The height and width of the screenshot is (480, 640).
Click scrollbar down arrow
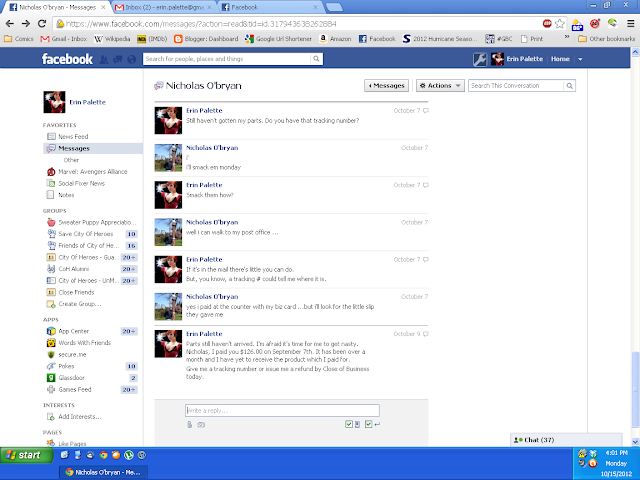pos(636,442)
